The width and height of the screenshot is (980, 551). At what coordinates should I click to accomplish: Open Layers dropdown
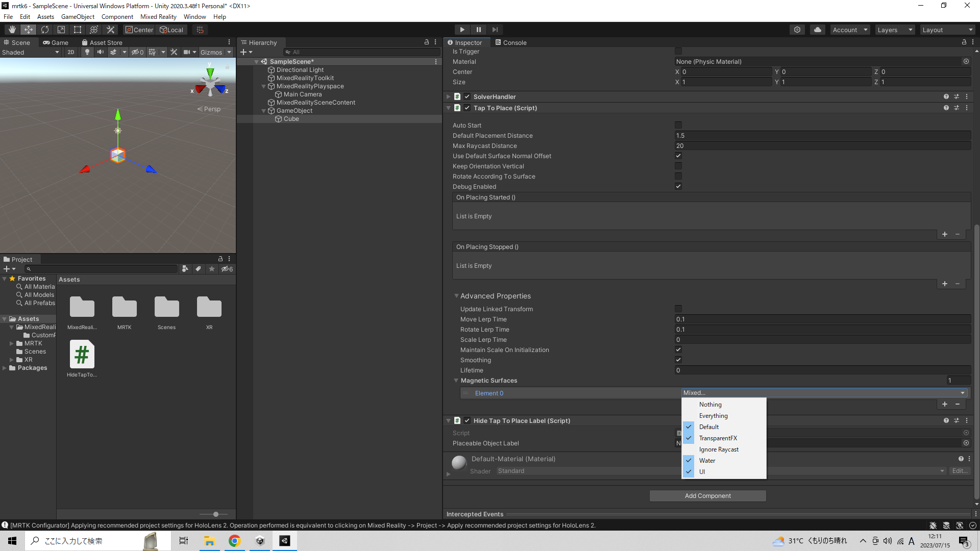pos(895,30)
